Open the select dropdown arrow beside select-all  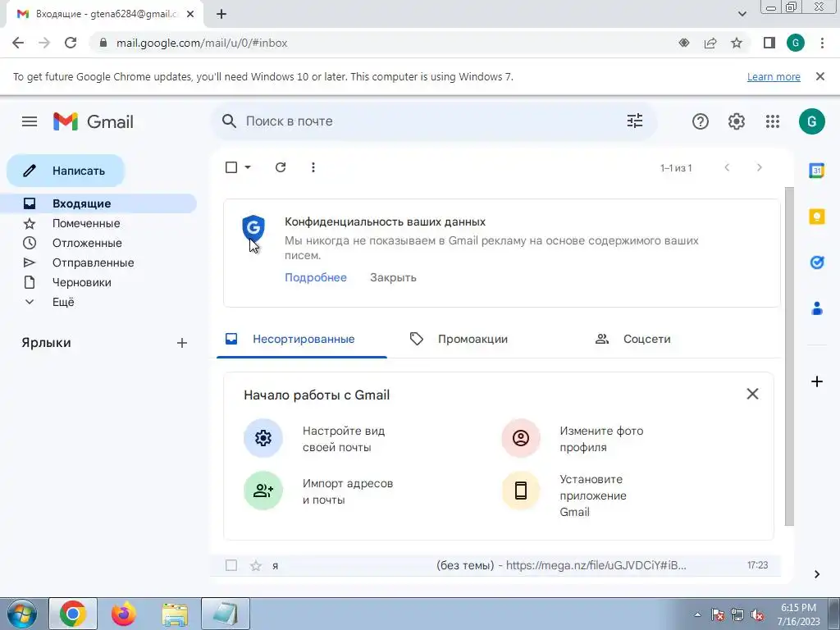coord(248,167)
